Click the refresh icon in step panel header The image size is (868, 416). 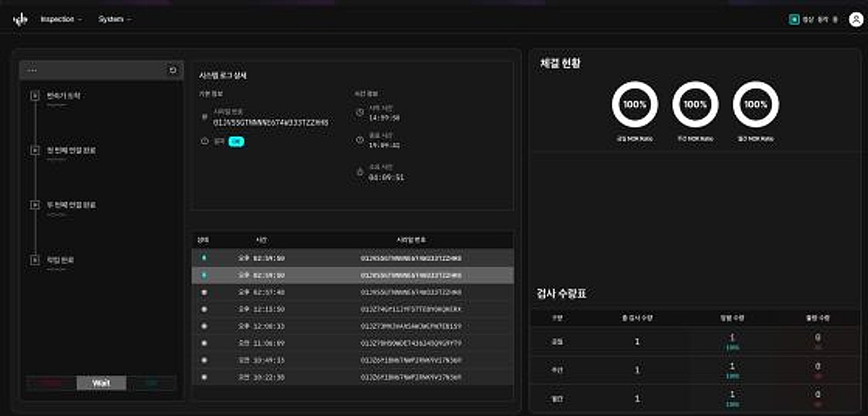pyautogui.click(x=173, y=70)
